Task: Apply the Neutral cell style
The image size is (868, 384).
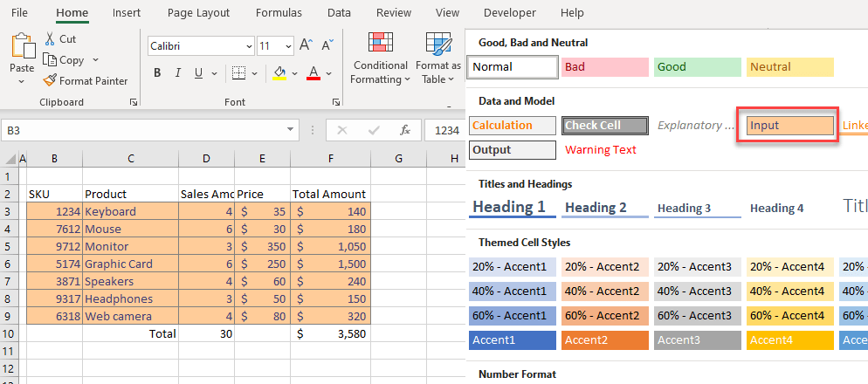Action: pos(790,67)
